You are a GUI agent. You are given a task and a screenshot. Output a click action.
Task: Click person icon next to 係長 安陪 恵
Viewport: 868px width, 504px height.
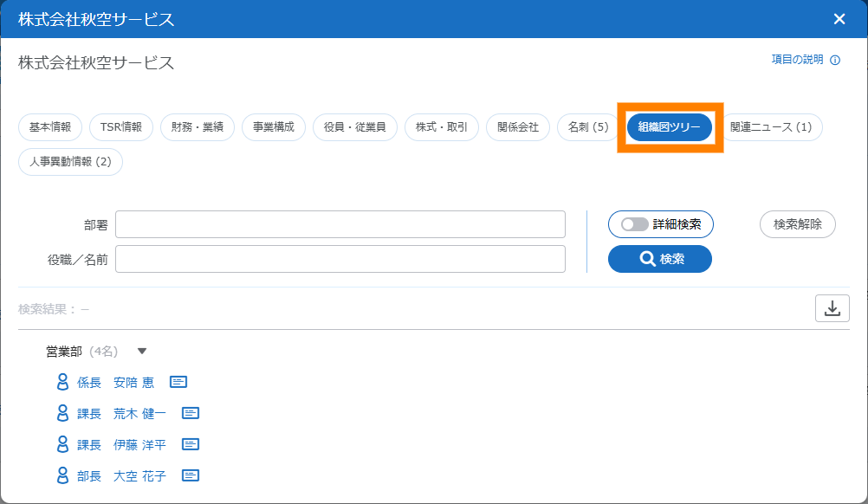click(x=62, y=382)
